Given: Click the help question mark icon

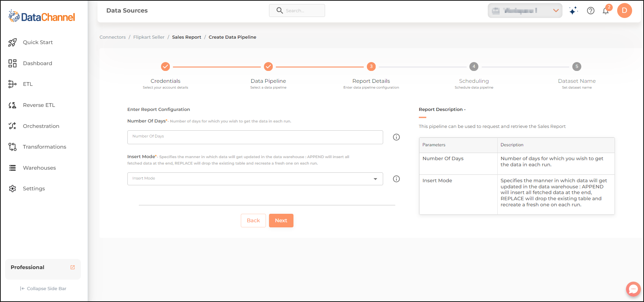Looking at the screenshot, I should click(591, 11).
